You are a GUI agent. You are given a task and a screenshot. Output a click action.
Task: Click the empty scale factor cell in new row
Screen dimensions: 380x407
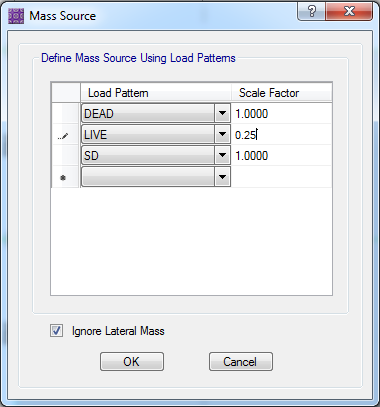pyautogui.click(x=282, y=177)
